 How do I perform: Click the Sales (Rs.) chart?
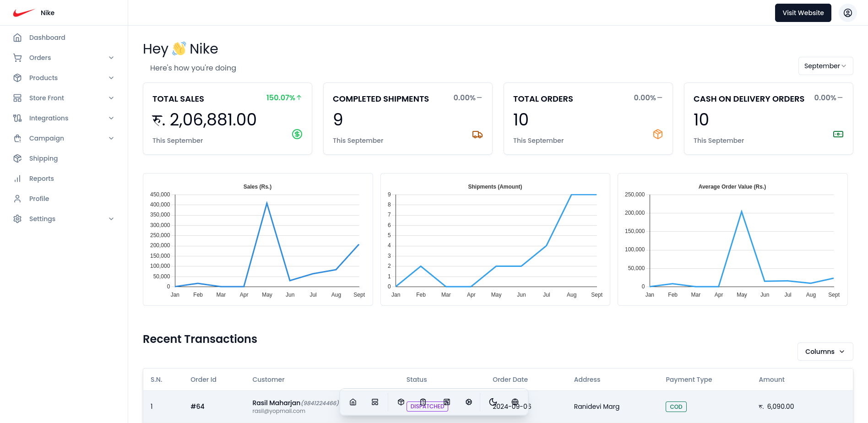[258, 239]
